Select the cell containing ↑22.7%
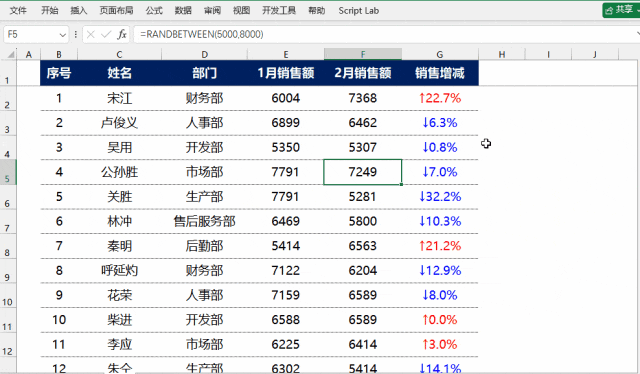 (x=440, y=98)
